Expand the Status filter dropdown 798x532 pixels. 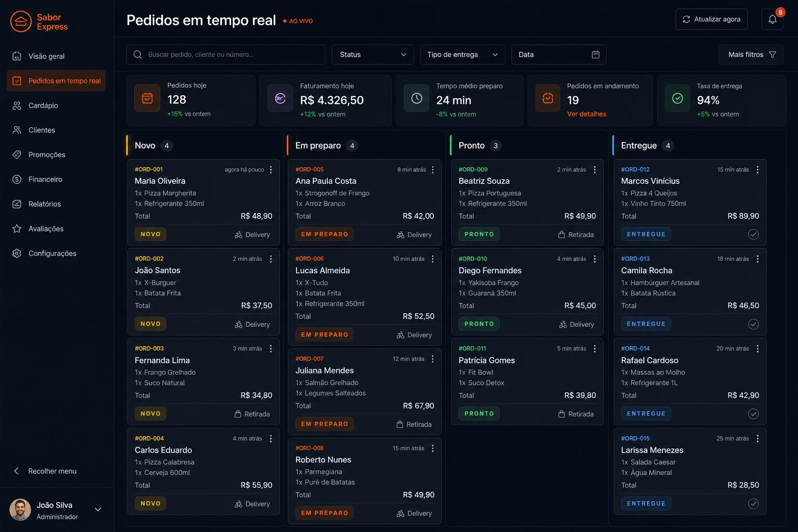(373, 55)
